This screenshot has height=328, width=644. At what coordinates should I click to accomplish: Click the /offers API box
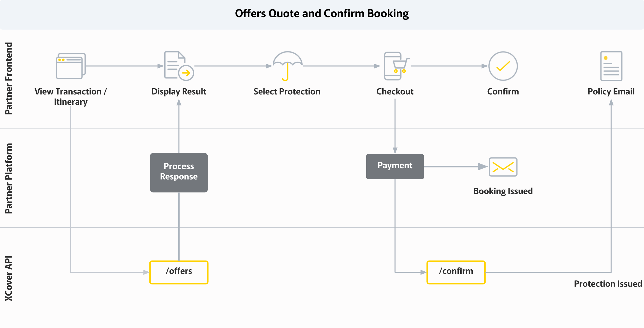coord(179,272)
